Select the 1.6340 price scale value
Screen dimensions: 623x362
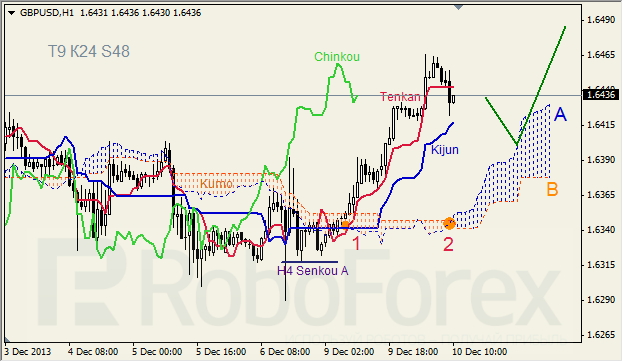(x=601, y=230)
